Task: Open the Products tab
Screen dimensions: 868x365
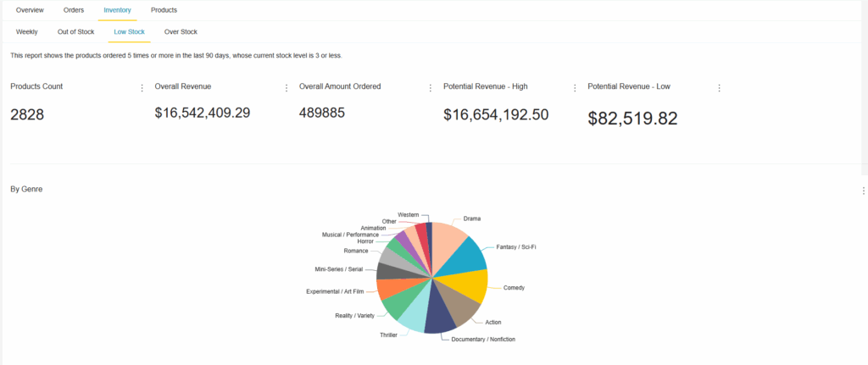Action: point(164,10)
